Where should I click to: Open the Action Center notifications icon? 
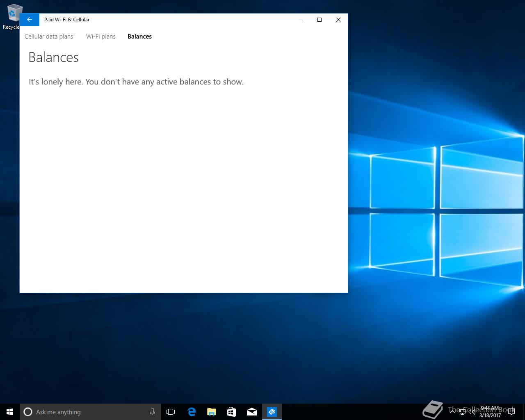(511, 412)
